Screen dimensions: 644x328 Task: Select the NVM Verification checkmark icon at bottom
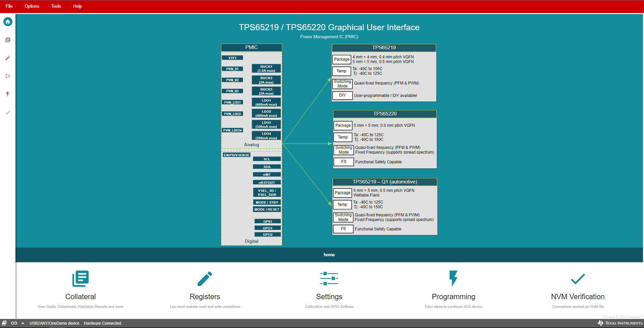pyautogui.click(x=578, y=278)
